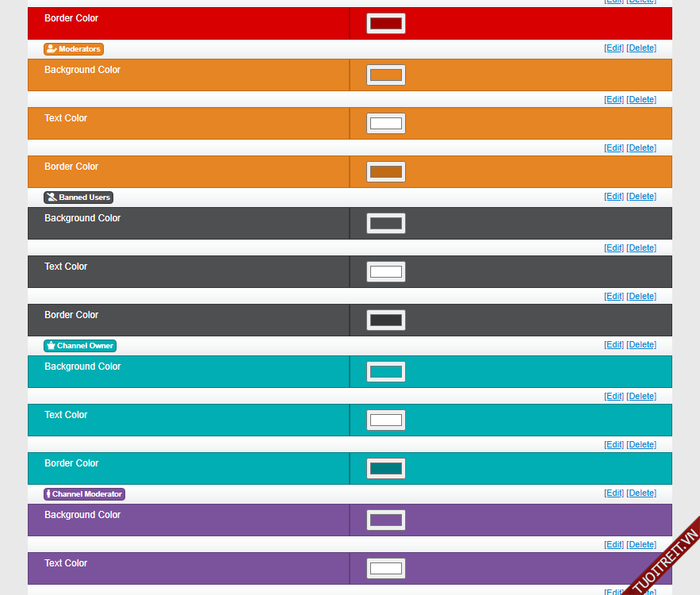Open the red Border Color swatch
The image size is (700, 595).
pos(386,24)
